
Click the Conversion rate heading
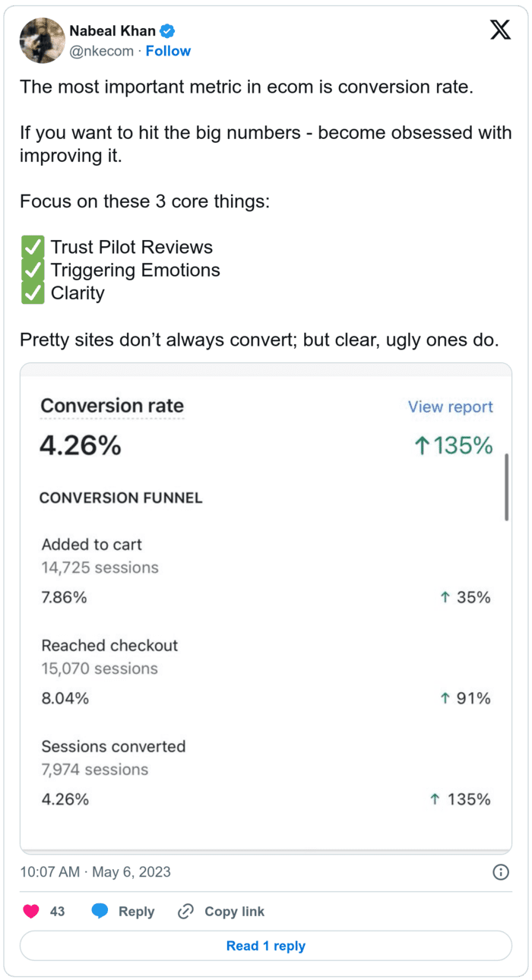pyautogui.click(x=112, y=406)
